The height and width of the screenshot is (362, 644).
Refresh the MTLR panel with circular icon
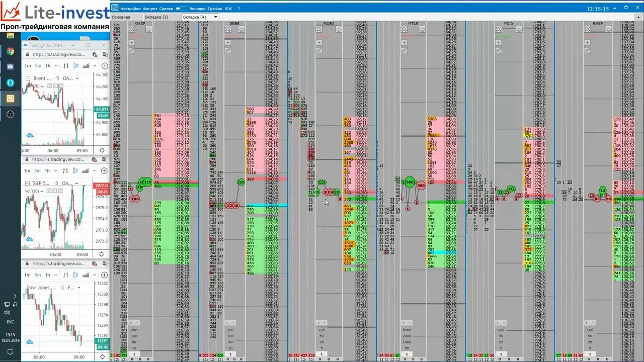422,29
